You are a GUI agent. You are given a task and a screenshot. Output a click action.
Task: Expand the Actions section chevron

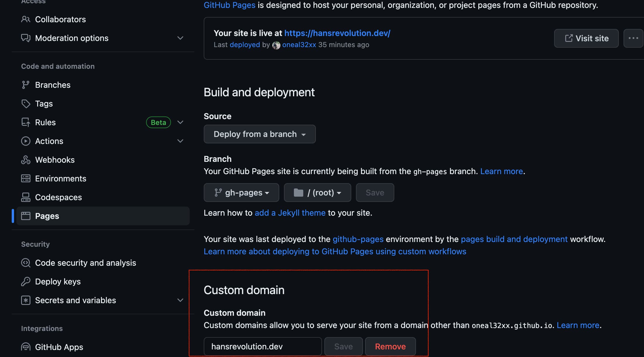pyautogui.click(x=180, y=141)
